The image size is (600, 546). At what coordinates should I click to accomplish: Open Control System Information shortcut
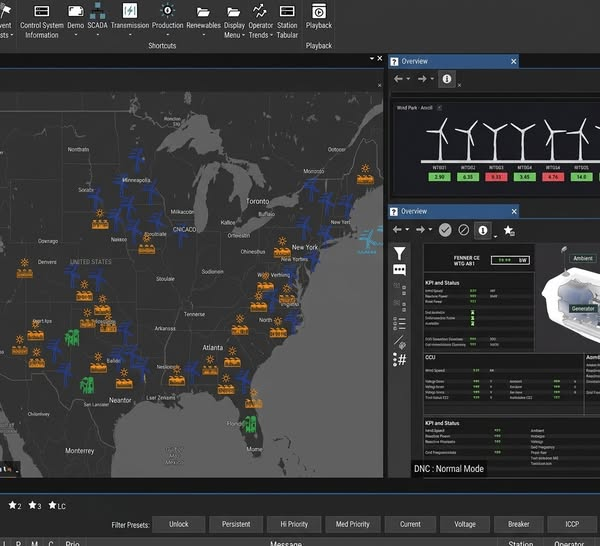pos(42,21)
